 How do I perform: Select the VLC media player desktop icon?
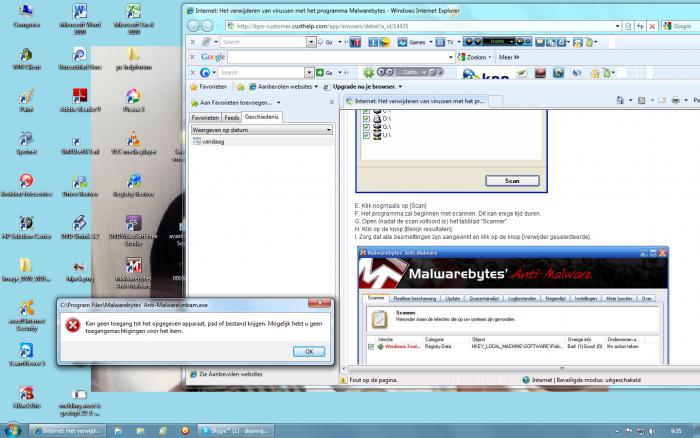tap(133, 143)
